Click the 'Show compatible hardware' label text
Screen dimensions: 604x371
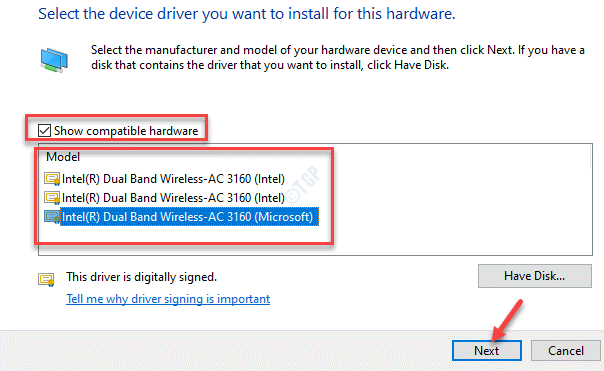126,131
